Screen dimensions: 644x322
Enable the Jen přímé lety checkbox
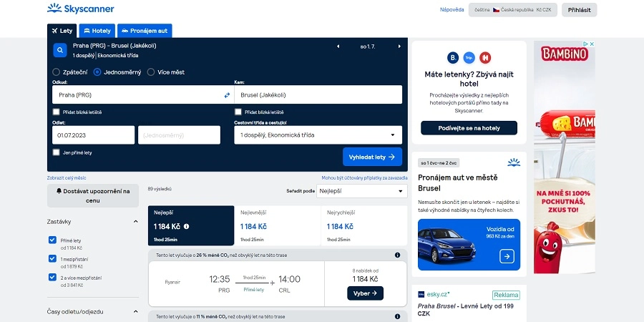click(x=57, y=152)
